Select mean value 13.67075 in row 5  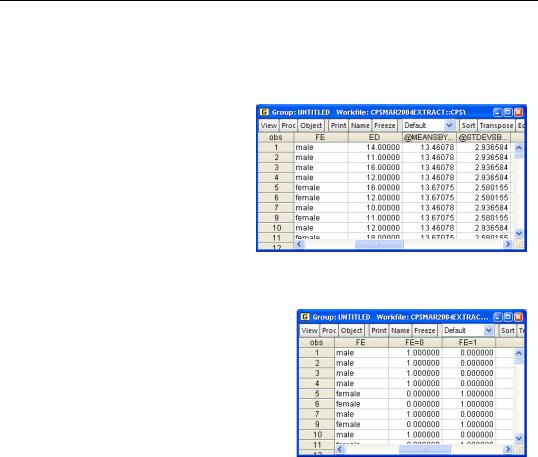click(429, 188)
